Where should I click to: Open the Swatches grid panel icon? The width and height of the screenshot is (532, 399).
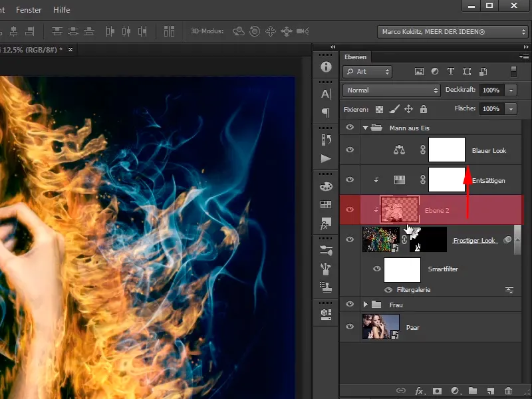click(326, 204)
